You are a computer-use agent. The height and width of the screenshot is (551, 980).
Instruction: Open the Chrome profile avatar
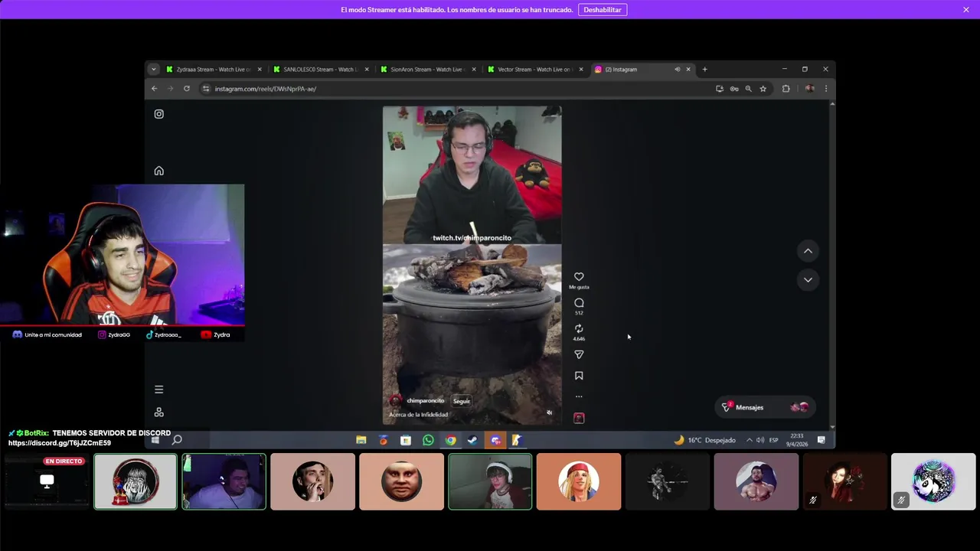point(808,89)
